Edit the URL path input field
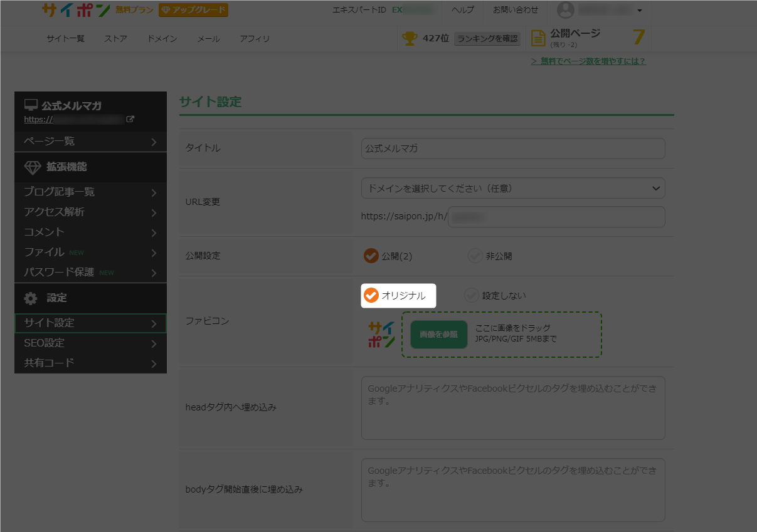Viewport: 757px width, 532px height. tap(556, 217)
